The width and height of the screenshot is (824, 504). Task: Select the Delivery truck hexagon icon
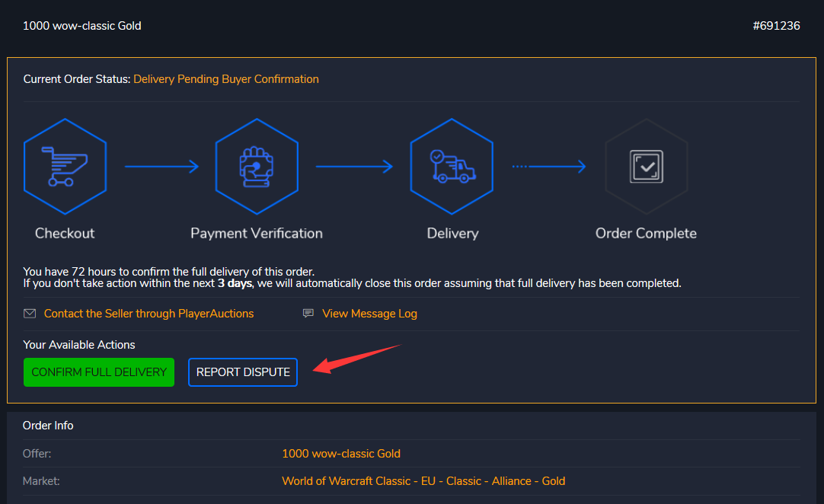click(452, 167)
